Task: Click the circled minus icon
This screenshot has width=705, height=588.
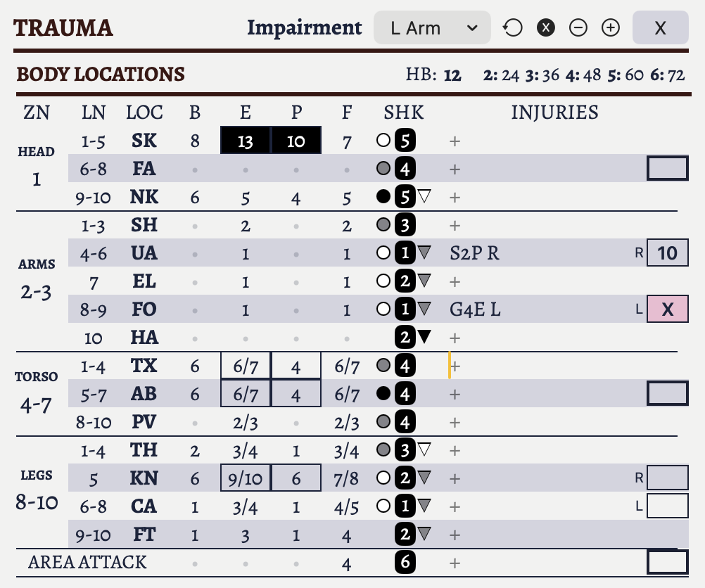Action: [578, 28]
